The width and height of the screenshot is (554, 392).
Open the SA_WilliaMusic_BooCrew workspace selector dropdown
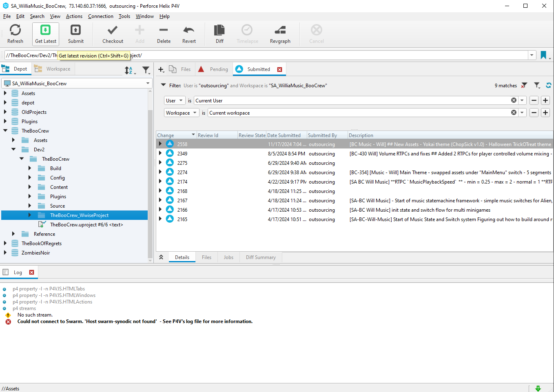tap(148, 83)
